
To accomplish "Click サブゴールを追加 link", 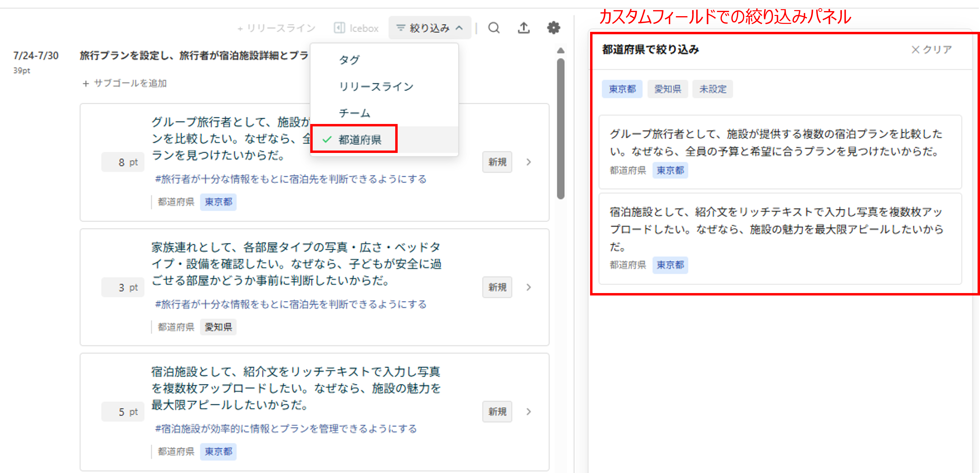I will (x=125, y=83).
